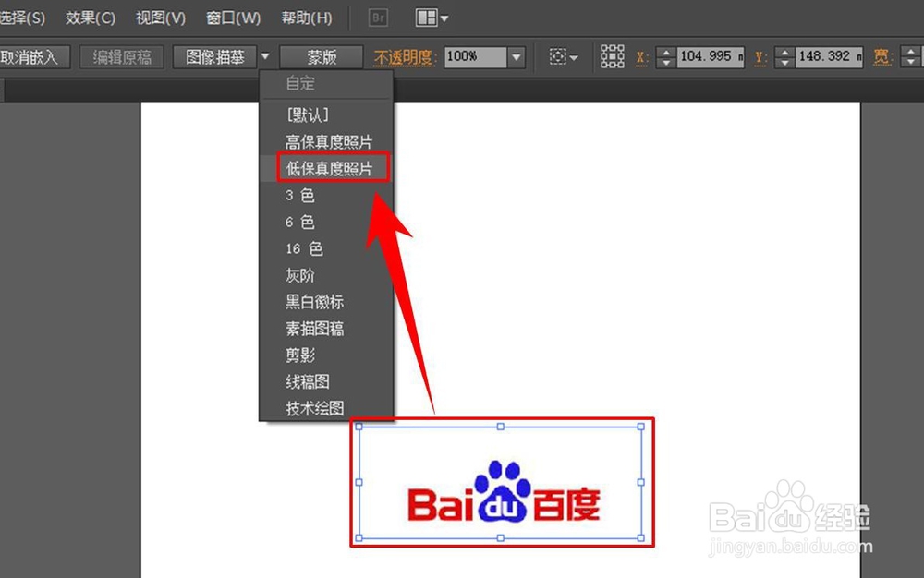Image resolution: width=924 pixels, height=578 pixels.
Task: Click the X coordinate field 104.995
Action: coord(710,57)
